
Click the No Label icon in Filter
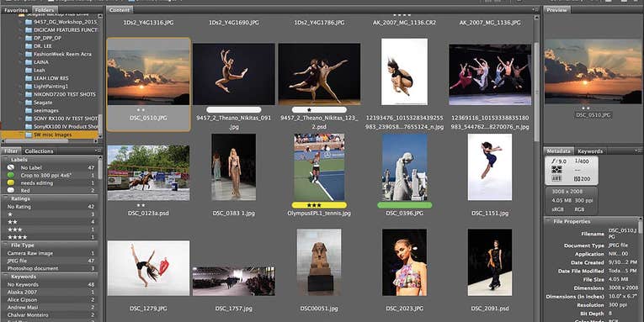pyautogui.click(x=11, y=167)
